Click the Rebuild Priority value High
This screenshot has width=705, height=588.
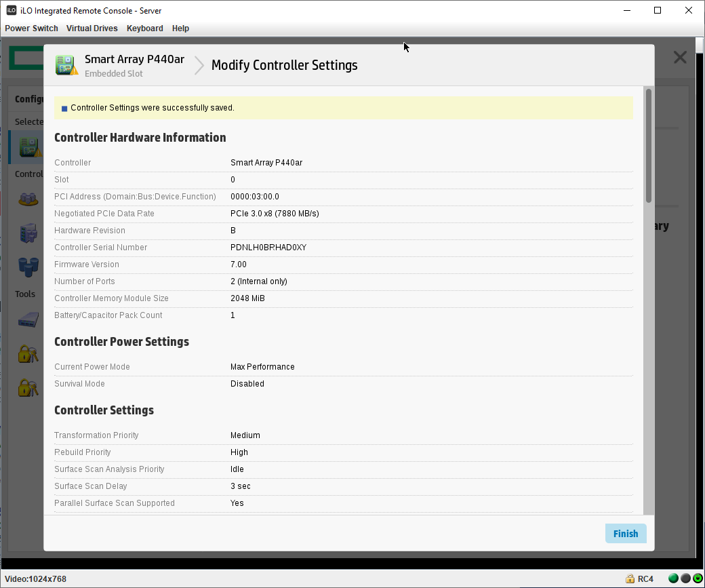(x=239, y=452)
